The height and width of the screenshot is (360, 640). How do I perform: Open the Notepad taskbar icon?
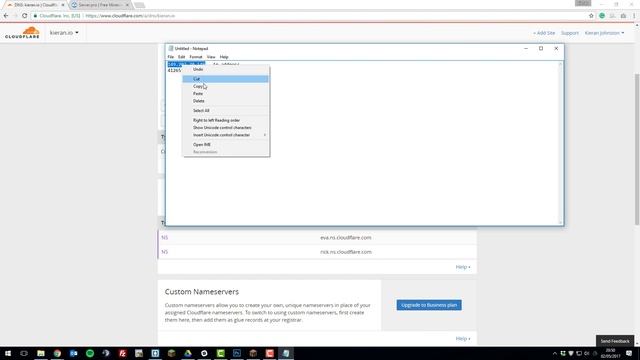[x=286, y=353]
